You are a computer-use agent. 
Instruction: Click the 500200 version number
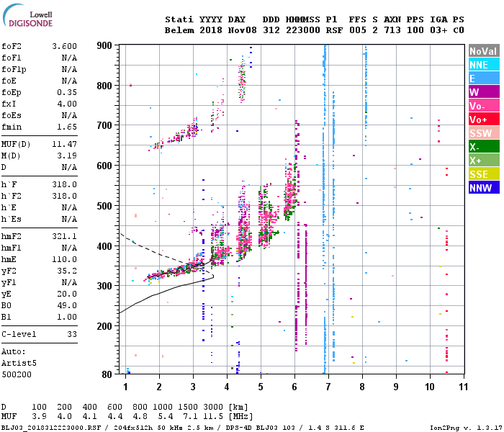coord(17,374)
